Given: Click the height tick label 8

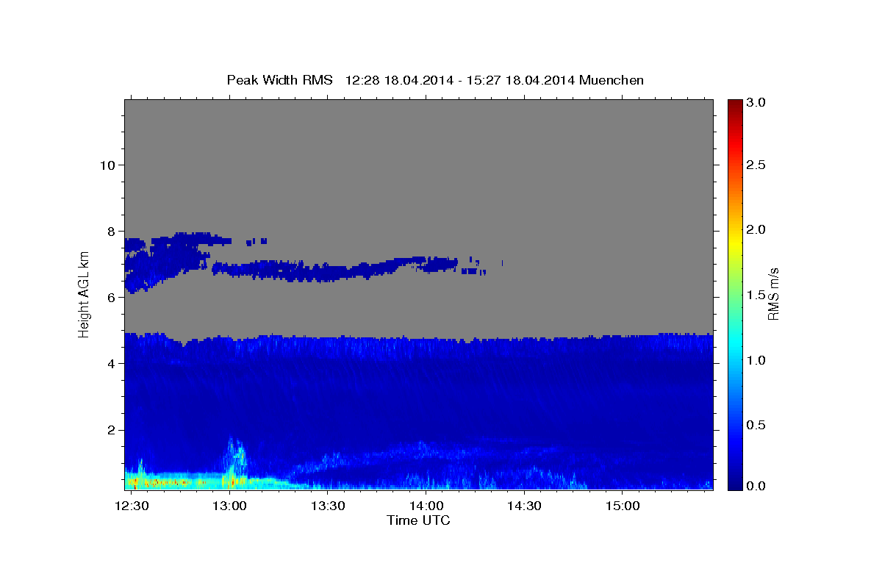Looking at the screenshot, I should click(x=111, y=231).
